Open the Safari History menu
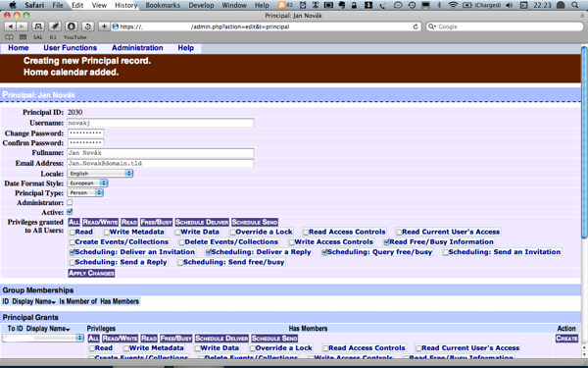The image size is (588, 368). (126, 5)
